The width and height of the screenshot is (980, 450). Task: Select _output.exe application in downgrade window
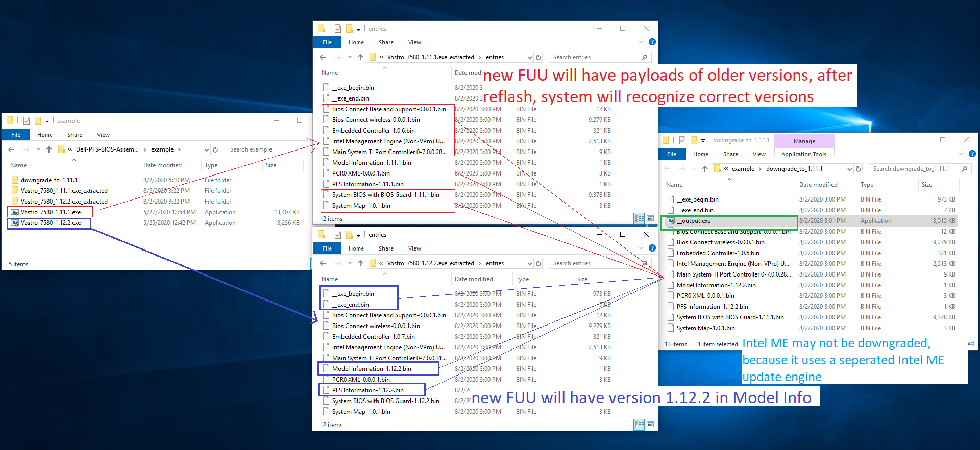click(671, 221)
